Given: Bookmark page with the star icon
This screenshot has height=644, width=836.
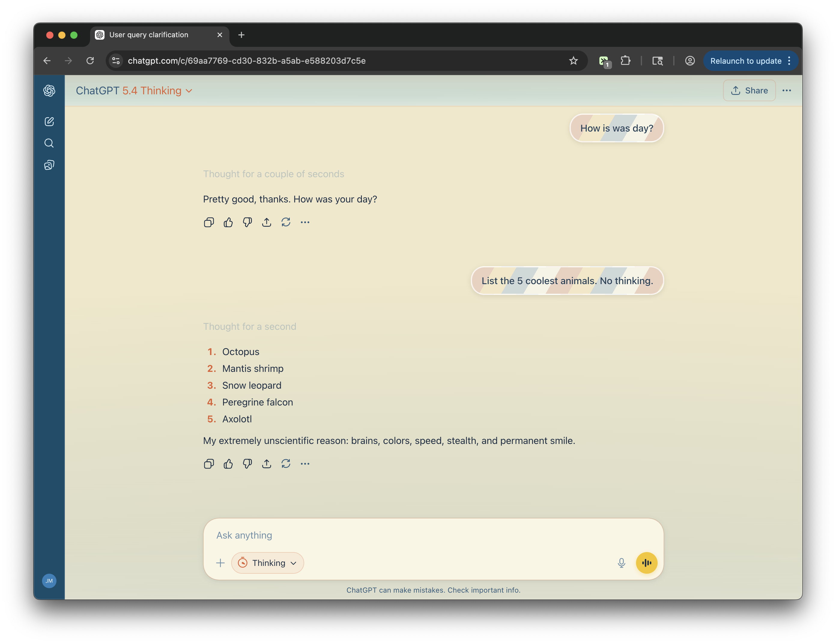Looking at the screenshot, I should coord(573,60).
